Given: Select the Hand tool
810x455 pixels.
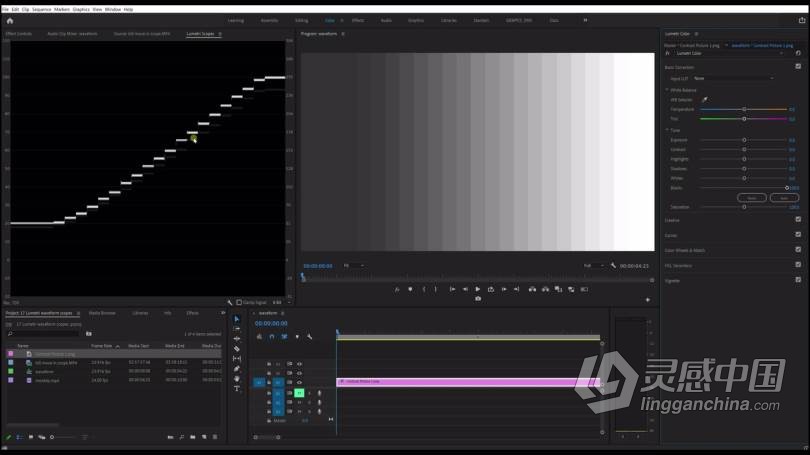Looking at the screenshot, I should [x=237, y=379].
